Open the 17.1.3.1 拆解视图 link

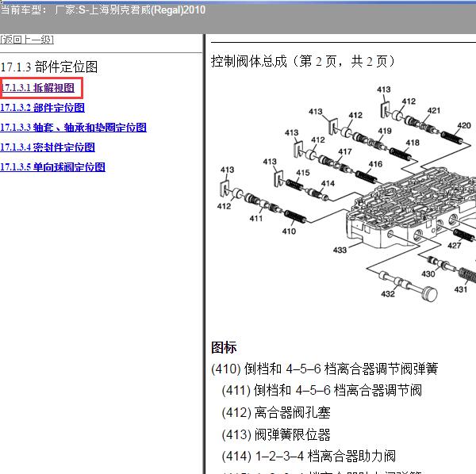pyautogui.click(x=37, y=88)
